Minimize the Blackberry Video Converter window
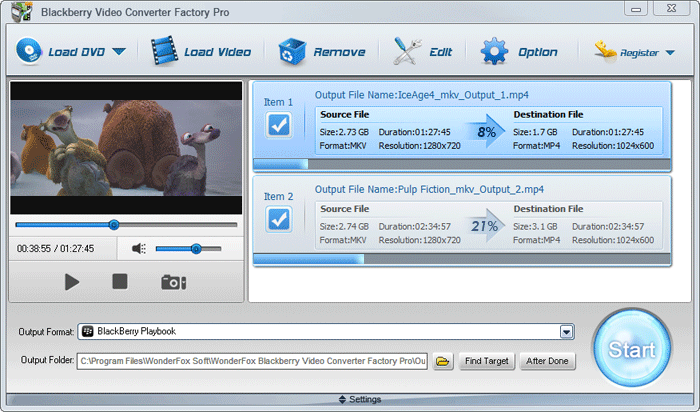 636,8
